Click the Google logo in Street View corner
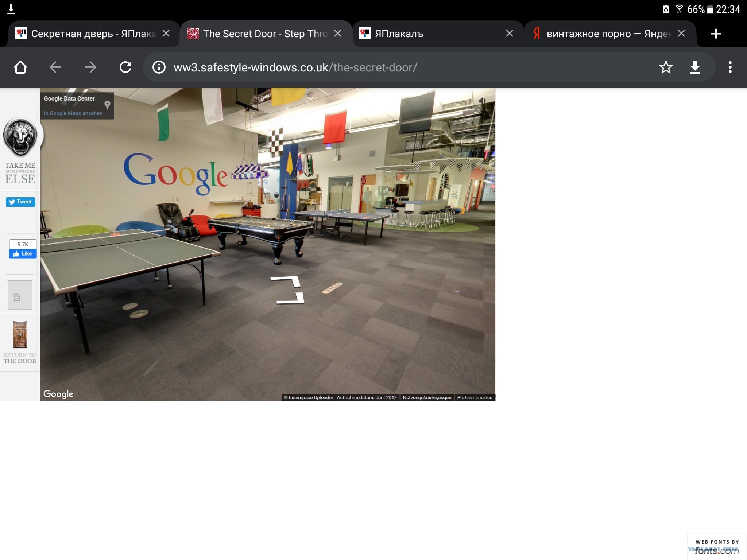Image resolution: width=747 pixels, height=560 pixels. 58,394
